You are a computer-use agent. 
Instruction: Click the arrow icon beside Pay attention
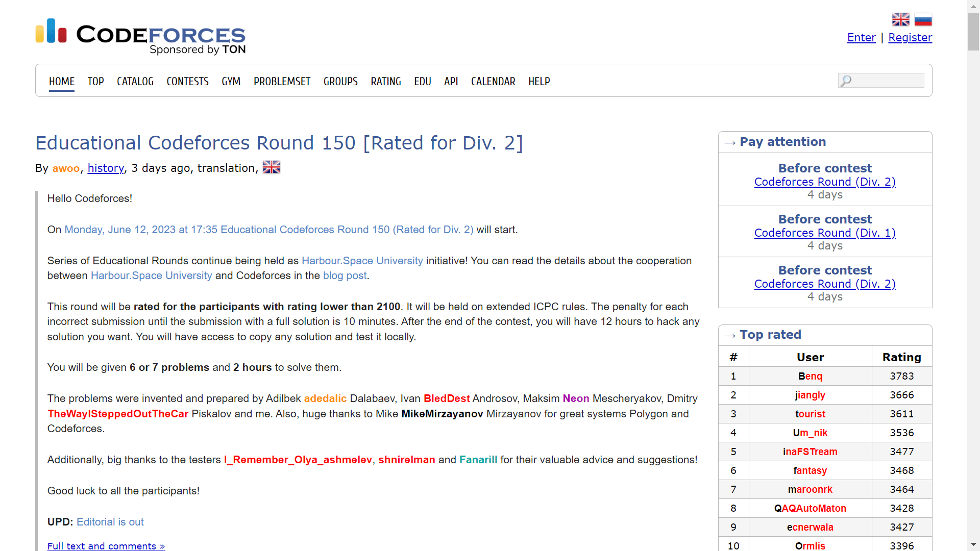(730, 143)
